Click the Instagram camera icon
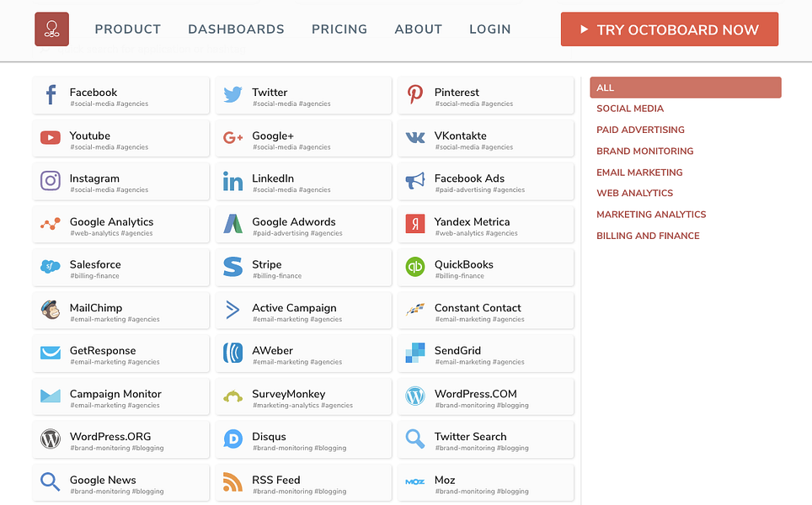This screenshot has width=812, height=505. tap(51, 181)
